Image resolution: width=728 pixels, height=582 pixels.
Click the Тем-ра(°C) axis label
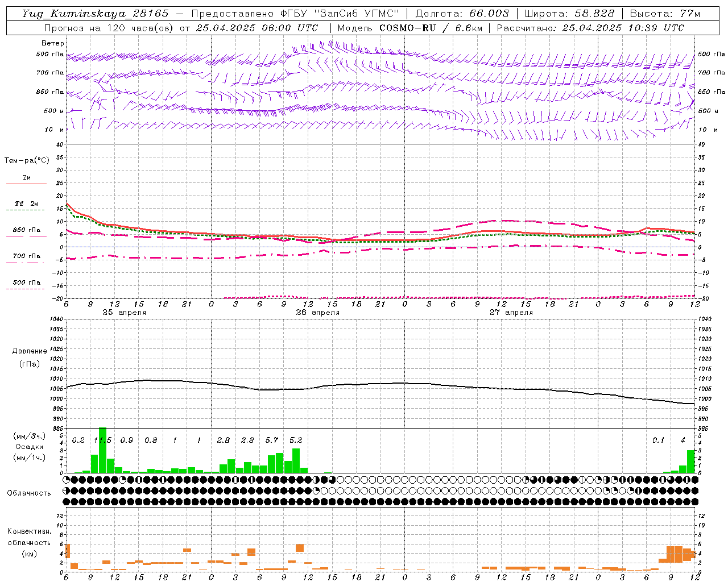tap(27, 161)
